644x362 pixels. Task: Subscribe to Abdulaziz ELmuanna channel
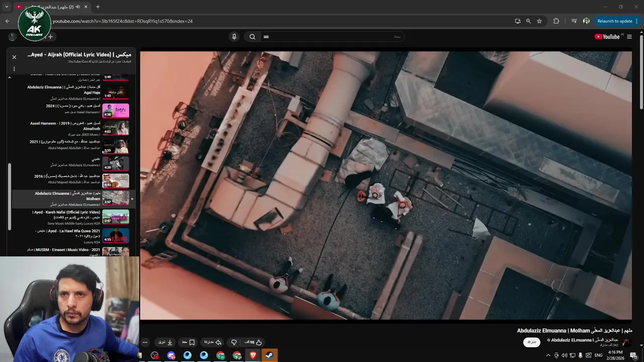(x=532, y=342)
